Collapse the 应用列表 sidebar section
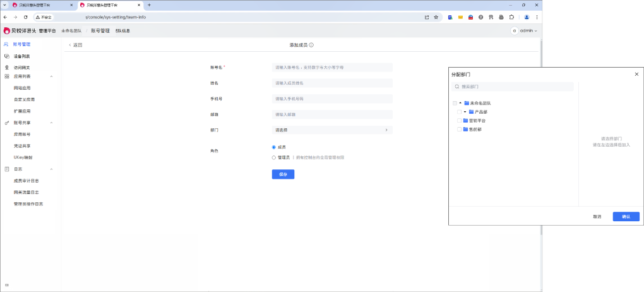The height and width of the screenshot is (292, 644). tap(51, 76)
